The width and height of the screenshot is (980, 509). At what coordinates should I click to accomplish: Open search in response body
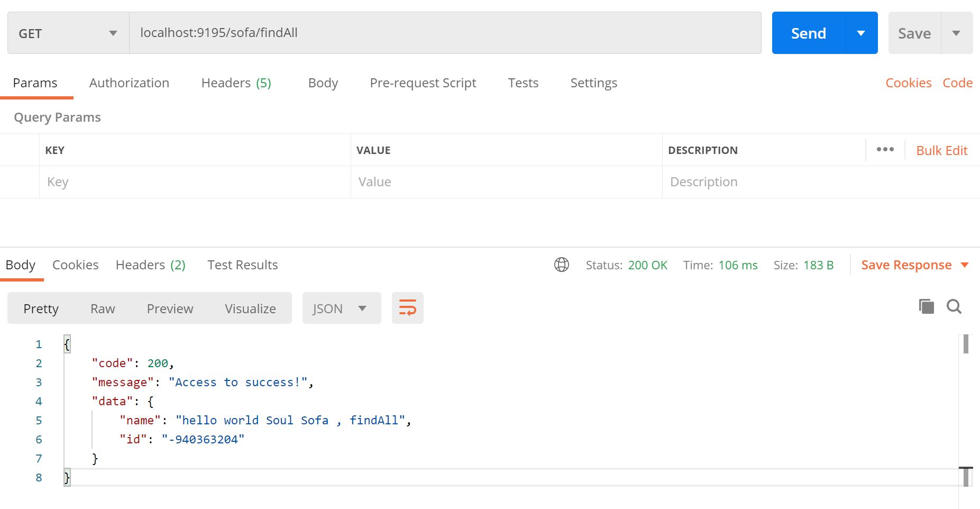click(x=954, y=307)
